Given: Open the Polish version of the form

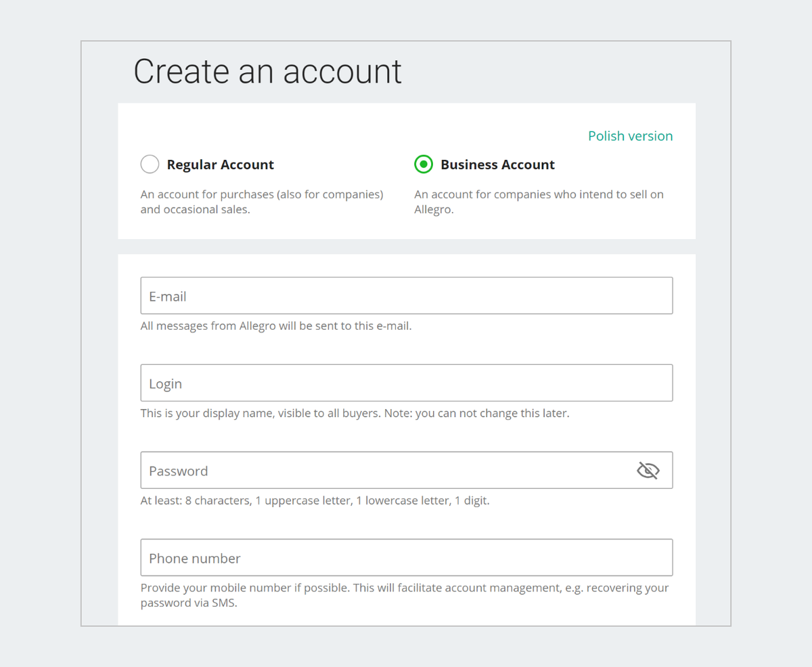Looking at the screenshot, I should point(630,135).
